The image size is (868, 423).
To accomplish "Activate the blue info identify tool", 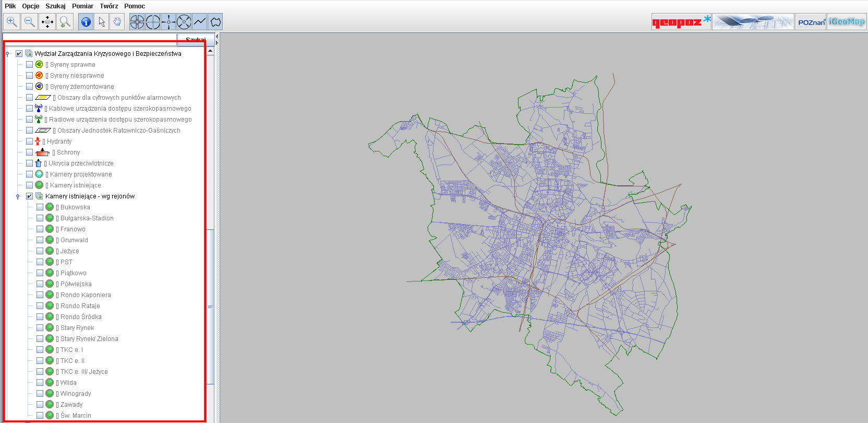I will click(86, 22).
